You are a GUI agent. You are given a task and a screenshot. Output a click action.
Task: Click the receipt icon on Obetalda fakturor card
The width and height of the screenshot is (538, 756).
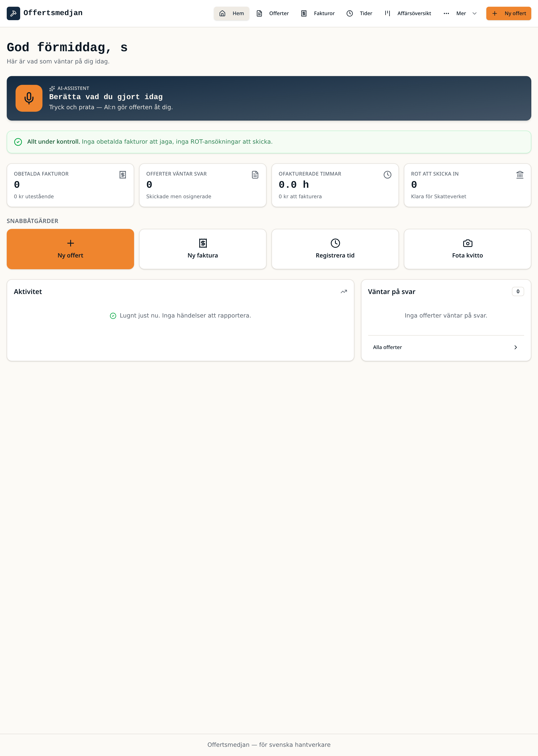[x=123, y=175]
